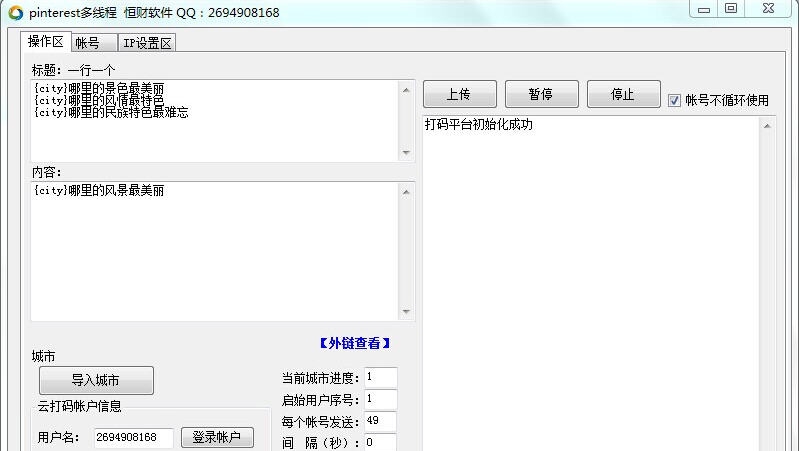Screen dimensions: 799x451
Task: Click the 上传 button
Action: point(460,94)
